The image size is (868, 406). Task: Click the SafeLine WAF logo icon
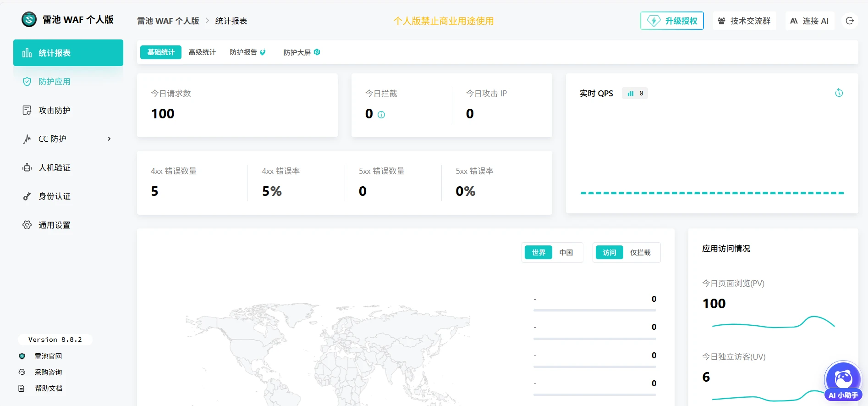(x=29, y=19)
